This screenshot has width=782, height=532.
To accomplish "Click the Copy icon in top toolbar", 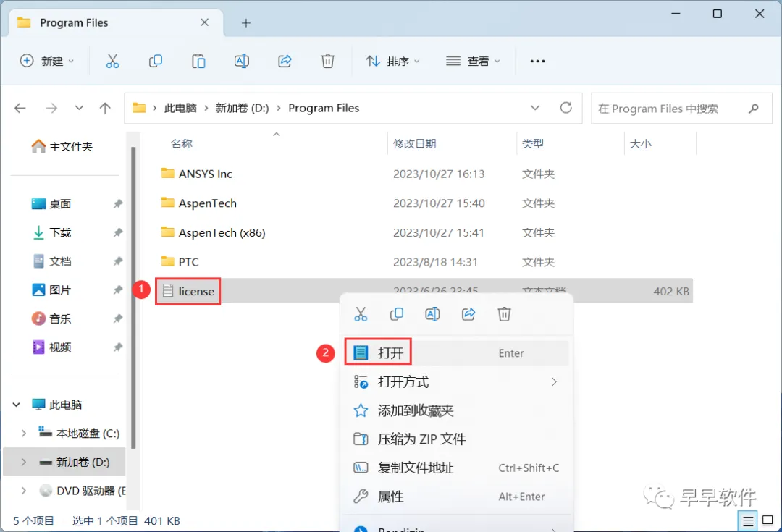I will click(x=156, y=61).
